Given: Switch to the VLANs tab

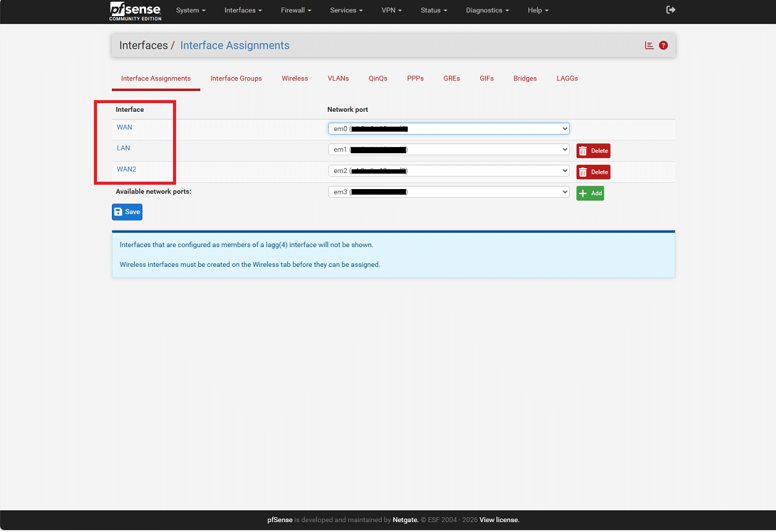Looking at the screenshot, I should click(338, 78).
